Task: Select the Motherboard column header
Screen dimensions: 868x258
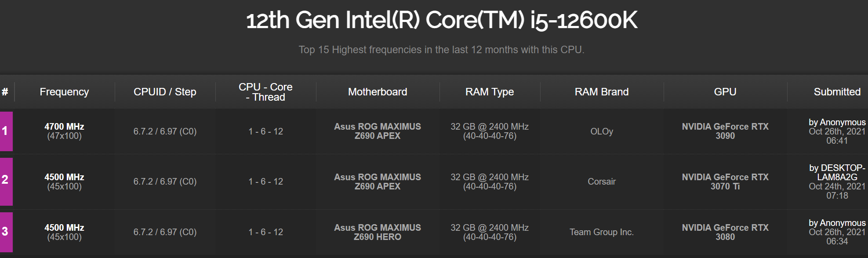Action: [x=377, y=92]
